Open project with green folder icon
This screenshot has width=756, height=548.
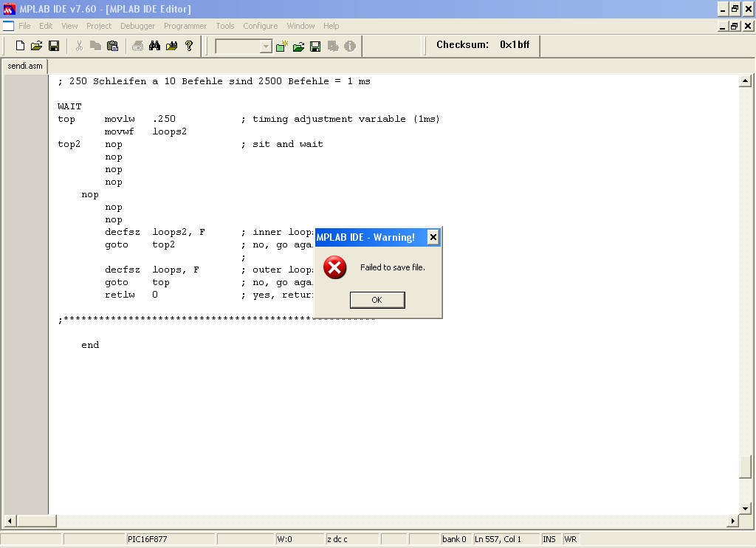coord(298,47)
